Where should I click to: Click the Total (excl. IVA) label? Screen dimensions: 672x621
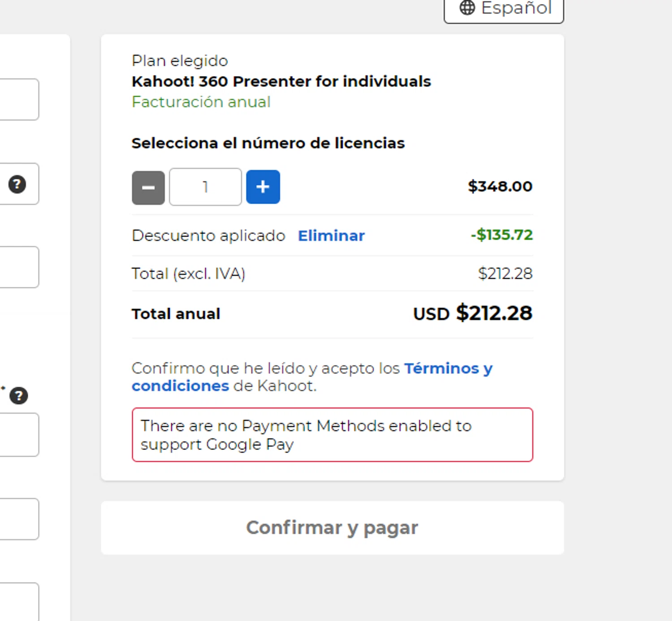click(x=188, y=274)
